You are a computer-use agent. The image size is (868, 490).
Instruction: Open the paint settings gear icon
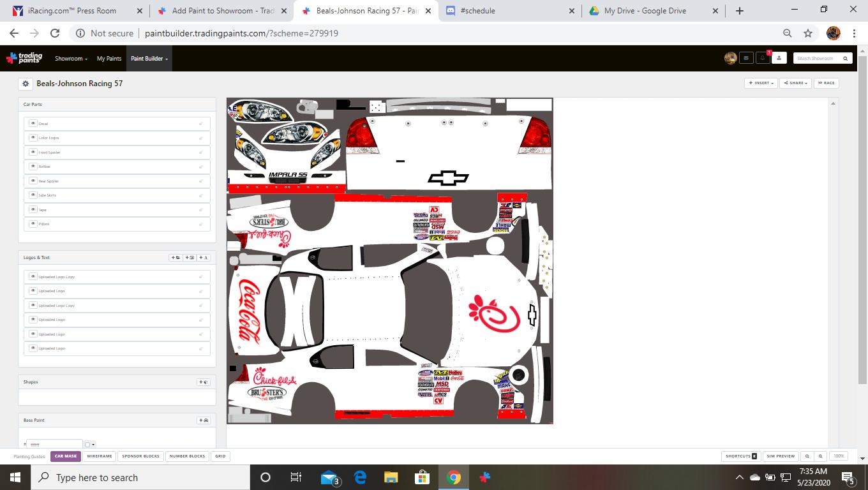[26, 84]
